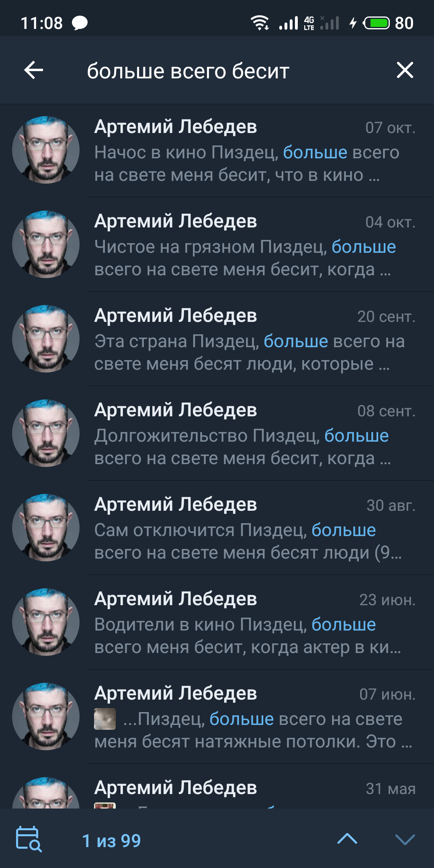
Task: Open the 07 окт. message result
Action: [x=217, y=150]
